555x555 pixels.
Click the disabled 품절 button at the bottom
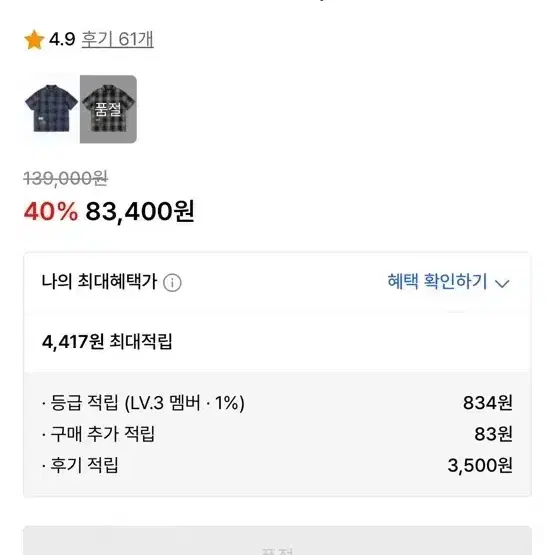coord(277,541)
